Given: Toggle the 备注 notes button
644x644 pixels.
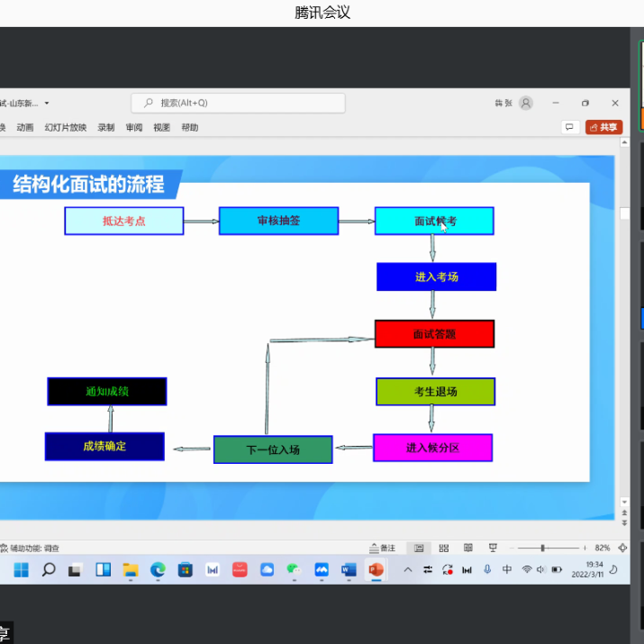Looking at the screenshot, I should (383, 548).
